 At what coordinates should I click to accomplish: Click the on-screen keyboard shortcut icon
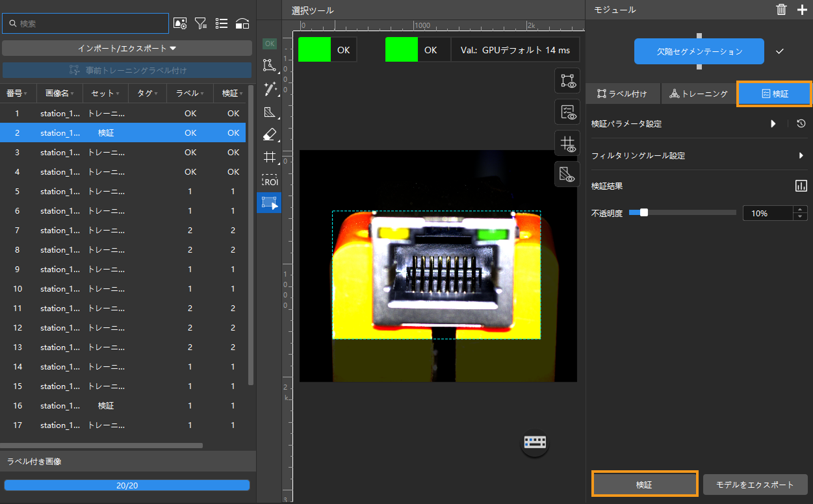click(536, 443)
